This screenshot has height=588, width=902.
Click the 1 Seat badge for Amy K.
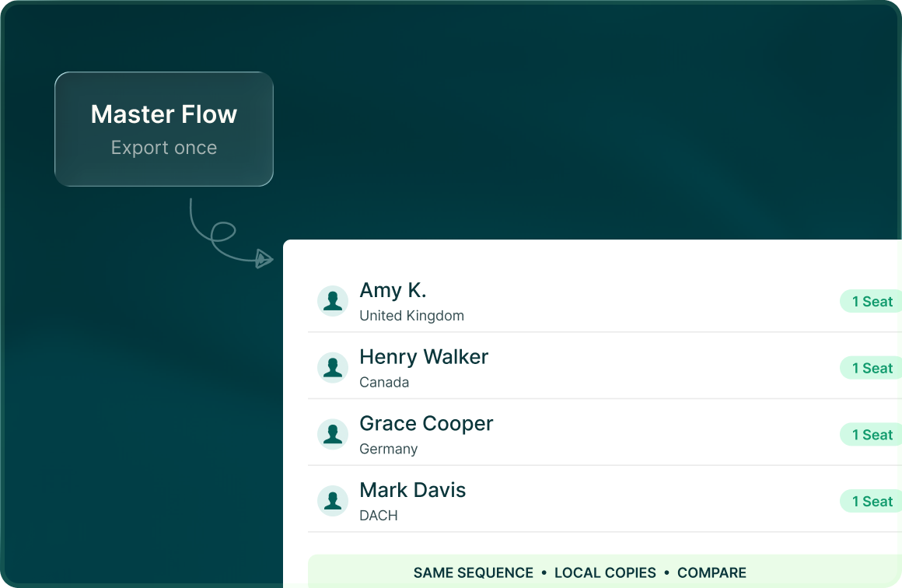871,302
